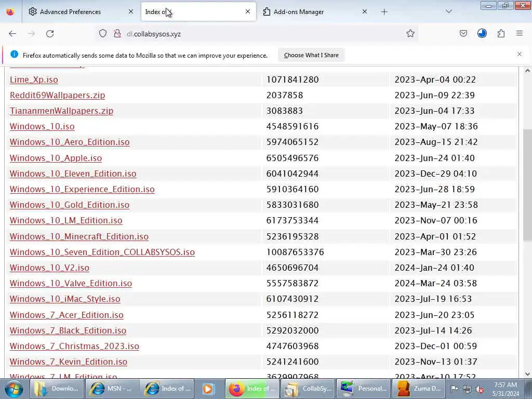The height and width of the screenshot is (399, 532).
Task: Click the page scroll up arrow
Action: click(x=527, y=71)
